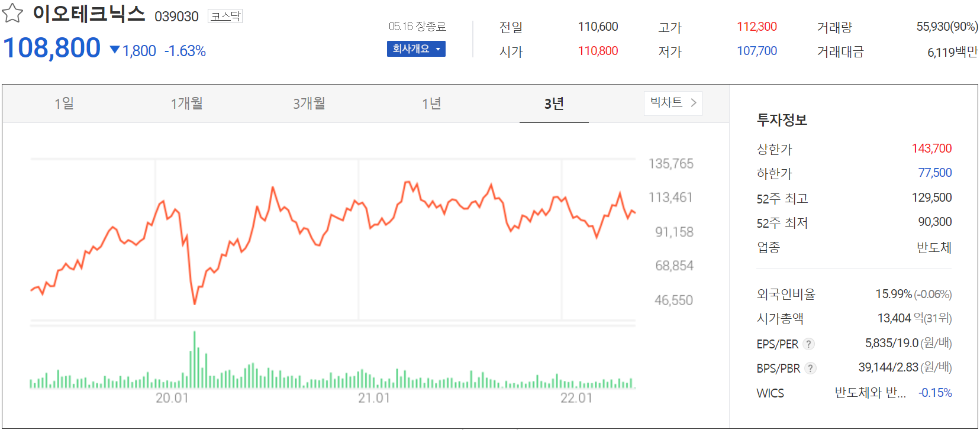Click the 20.01 date axis label
Viewport: 980px width, 430px height.
[x=172, y=398]
